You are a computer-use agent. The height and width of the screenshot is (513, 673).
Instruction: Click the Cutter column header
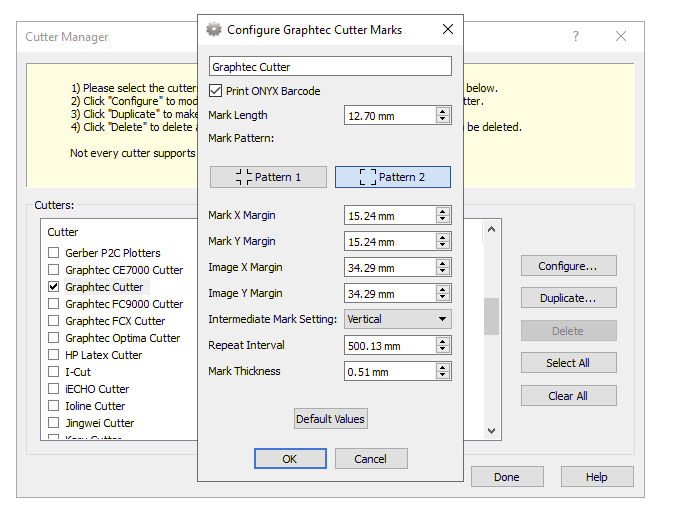tap(63, 232)
